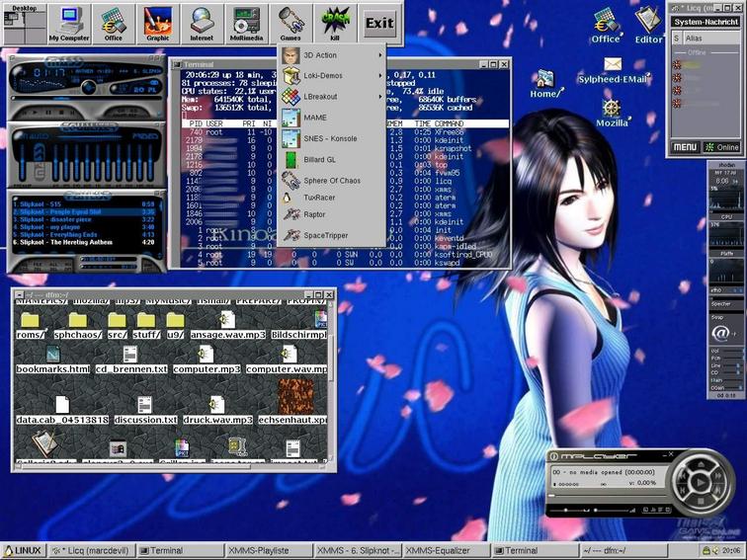This screenshot has height=560, width=747.
Task: Open the stuff/ folder in dfm
Action: click(146, 326)
